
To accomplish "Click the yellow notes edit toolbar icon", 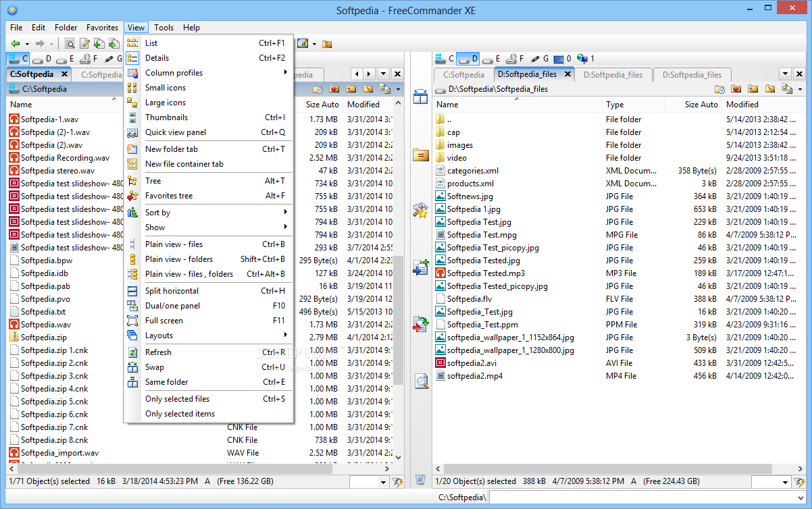I will (302, 44).
